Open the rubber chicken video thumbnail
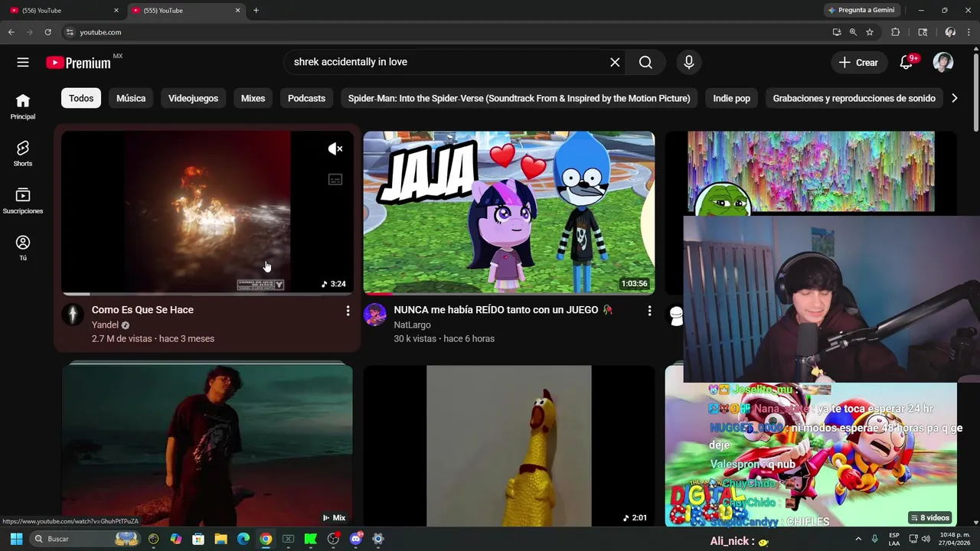 pyautogui.click(x=509, y=446)
